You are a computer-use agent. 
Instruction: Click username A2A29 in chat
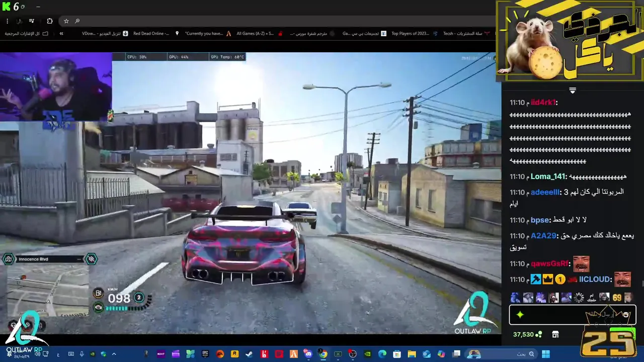pyautogui.click(x=543, y=236)
